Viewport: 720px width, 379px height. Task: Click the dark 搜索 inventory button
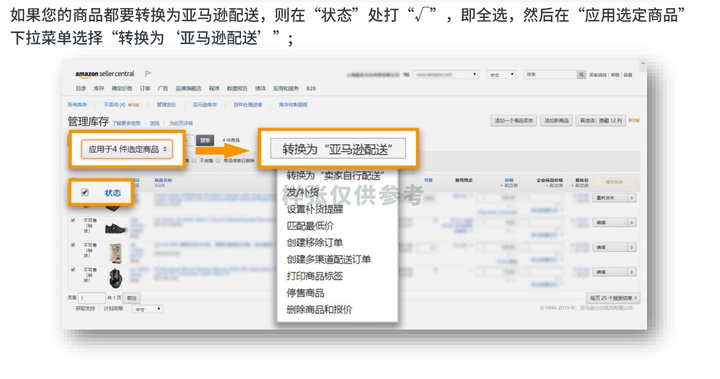205,140
